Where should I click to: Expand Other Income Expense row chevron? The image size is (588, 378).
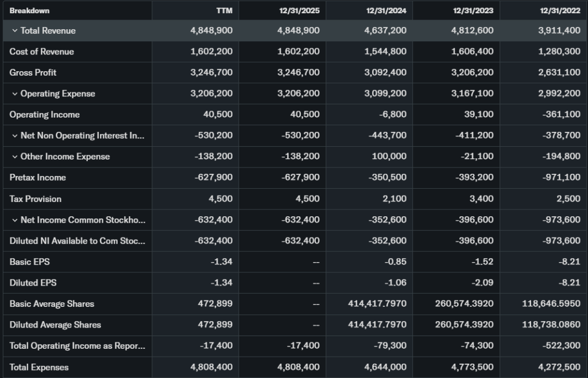click(15, 157)
